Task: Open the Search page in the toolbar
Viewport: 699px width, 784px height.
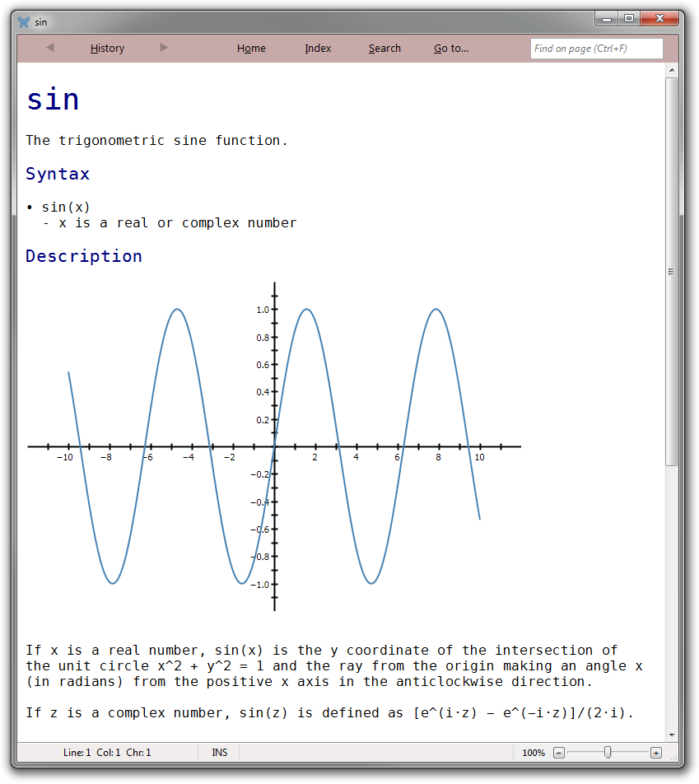Action: coord(384,49)
